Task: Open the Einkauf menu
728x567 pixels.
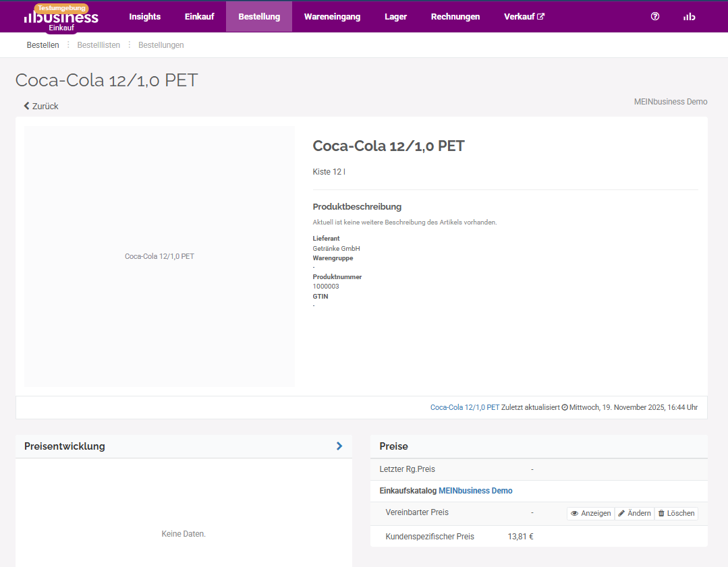Action: [x=199, y=17]
